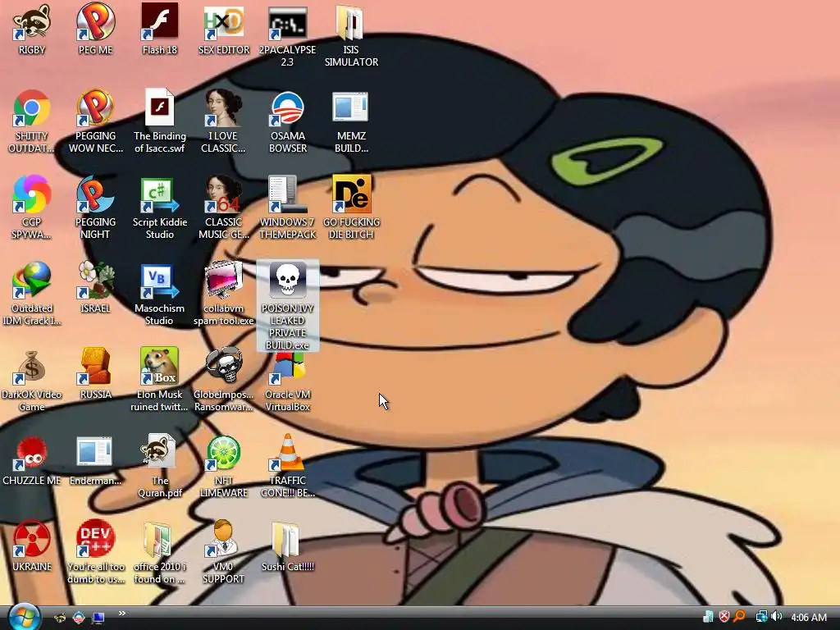Open The Binding of Isacc.swf file
840x630 pixels.
click(160, 109)
